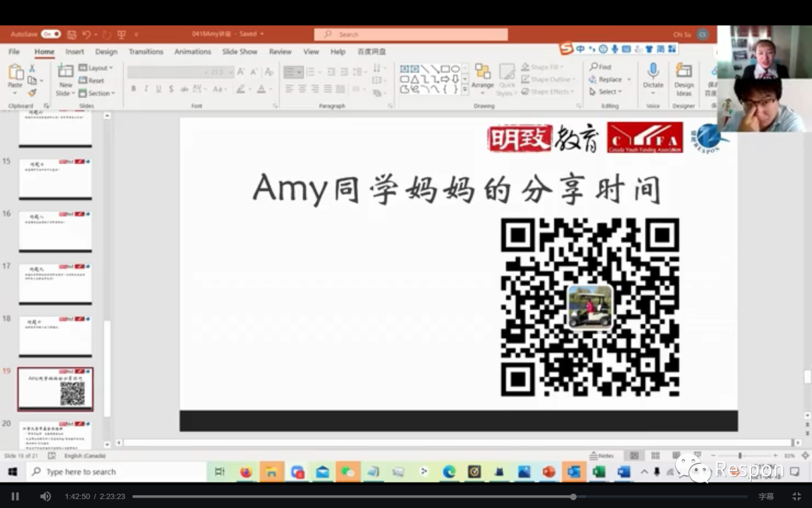Click the taskbar search box
Viewport: 812px width, 508px height.
pos(117,472)
